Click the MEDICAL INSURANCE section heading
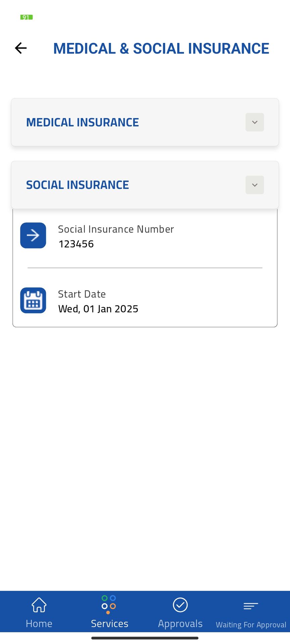 tap(83, 122)
